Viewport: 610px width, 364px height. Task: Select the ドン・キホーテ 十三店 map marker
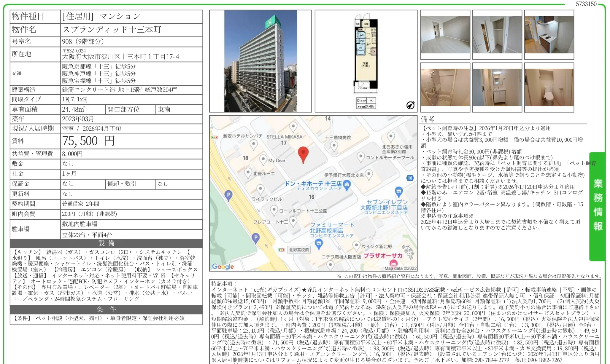tap(347, 184)
